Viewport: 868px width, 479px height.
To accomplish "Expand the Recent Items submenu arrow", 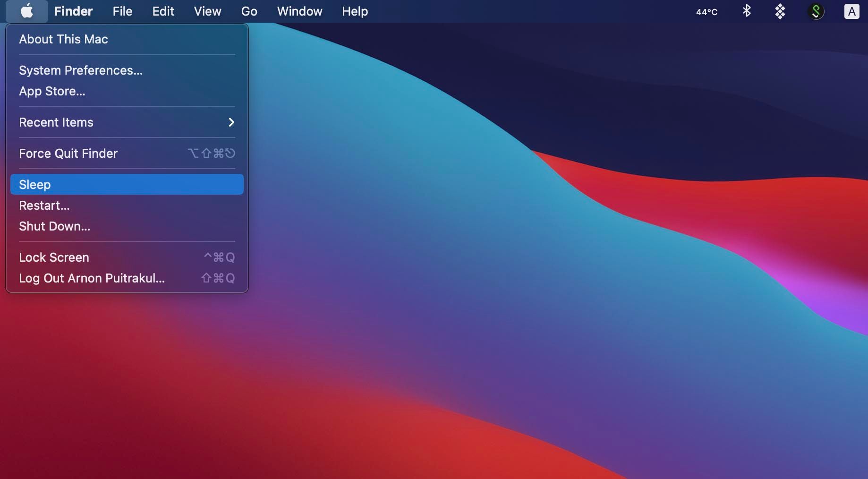I will tap(231, 122).
